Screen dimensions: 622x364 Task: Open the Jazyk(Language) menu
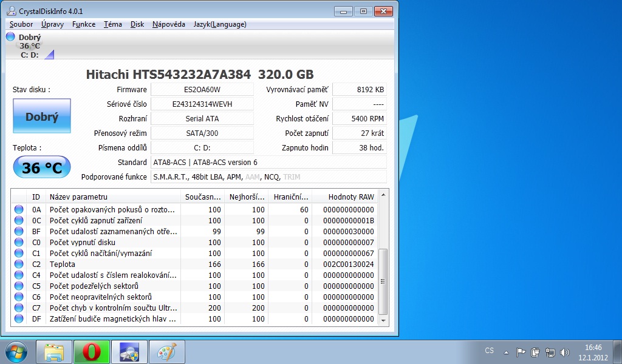coord(220,24)
